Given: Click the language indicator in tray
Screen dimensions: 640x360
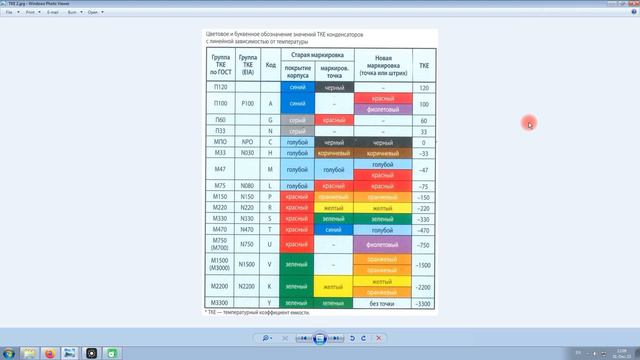Looking at the screenshot, I should click(578, 353).
